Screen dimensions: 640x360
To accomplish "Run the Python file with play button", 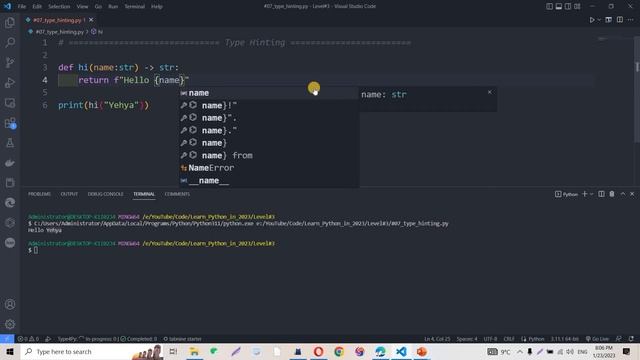I will click(591, 20).
